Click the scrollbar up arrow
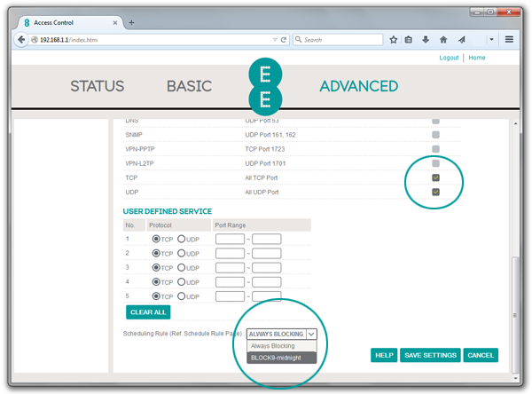The image size is (532, 394). coord(515,123)
